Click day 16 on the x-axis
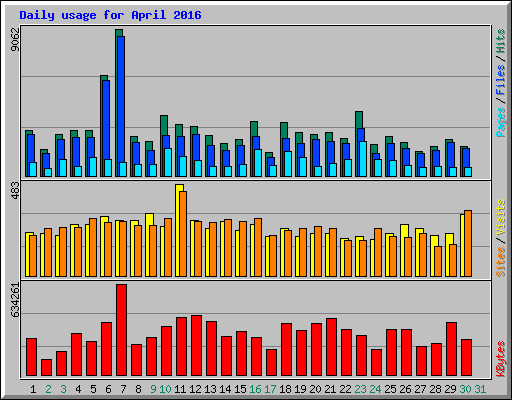This screenshot has width=512, height=400. tap(255, 389)
